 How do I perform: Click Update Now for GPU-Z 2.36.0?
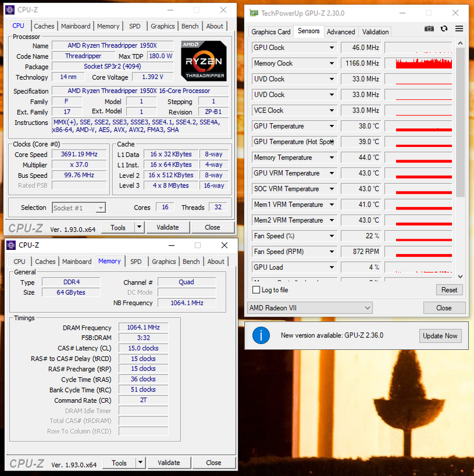pos(440,336)
